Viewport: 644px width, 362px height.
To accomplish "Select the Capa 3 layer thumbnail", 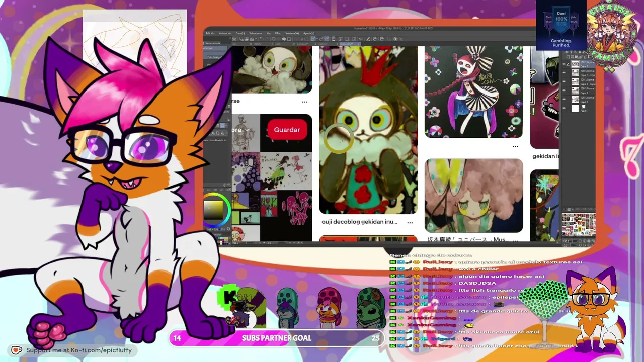I will point(575,65).
